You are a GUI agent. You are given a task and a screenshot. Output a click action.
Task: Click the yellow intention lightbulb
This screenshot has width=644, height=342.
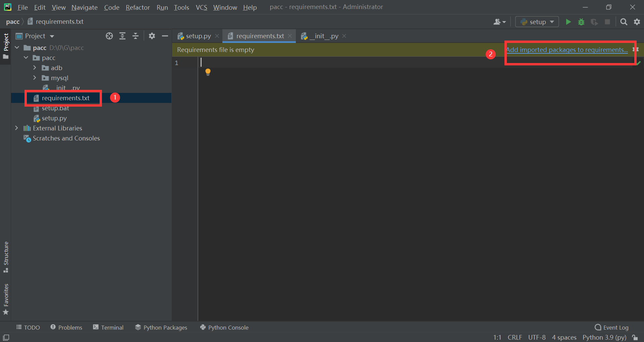click(208, 72)
